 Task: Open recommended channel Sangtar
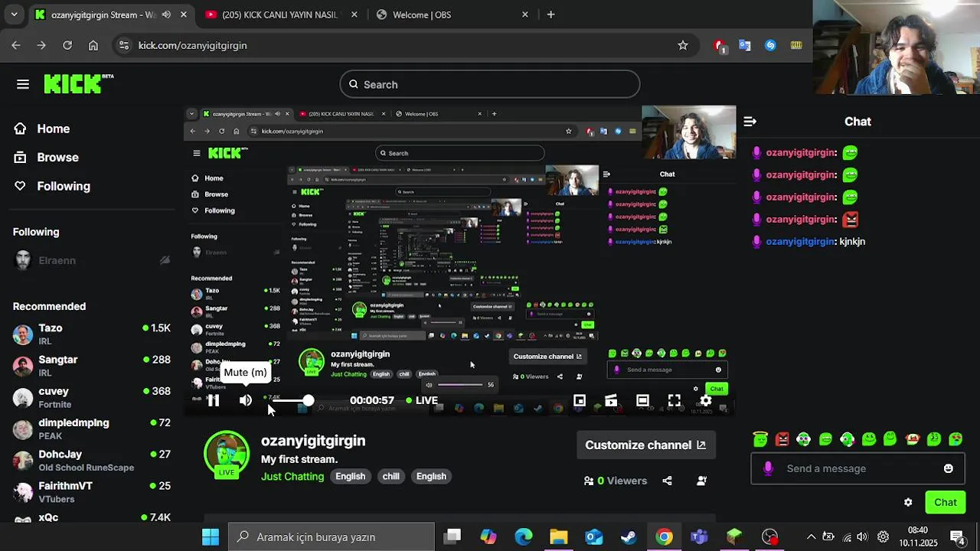point(92,366)
